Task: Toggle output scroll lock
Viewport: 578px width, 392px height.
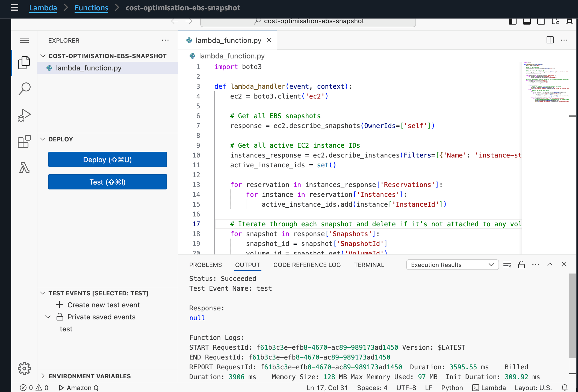Action: coord(521,265)
